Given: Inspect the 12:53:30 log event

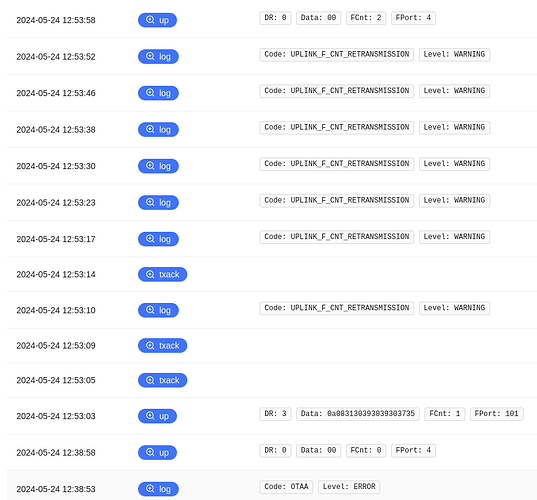Looking at the screenshot, I should tap(158, 166).
